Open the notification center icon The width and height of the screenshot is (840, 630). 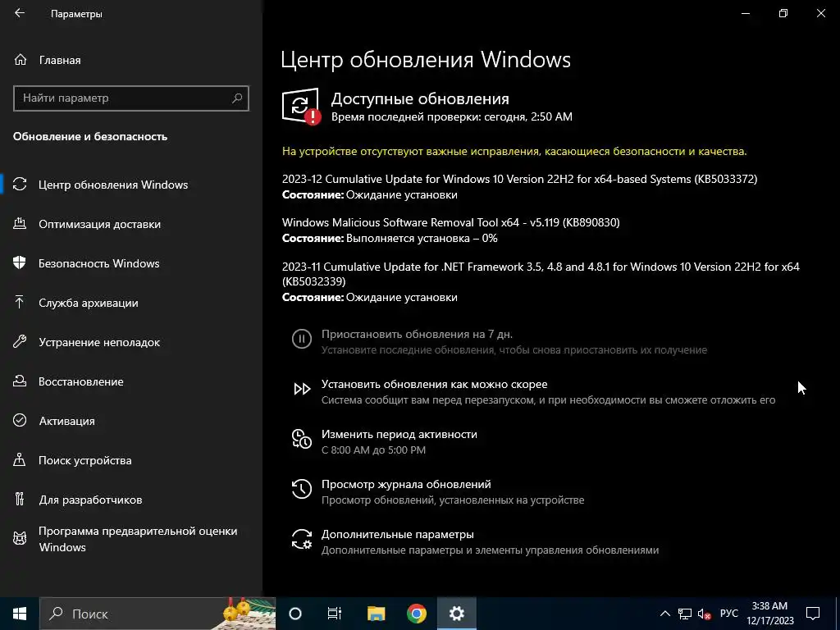click(x=813, y=614)
